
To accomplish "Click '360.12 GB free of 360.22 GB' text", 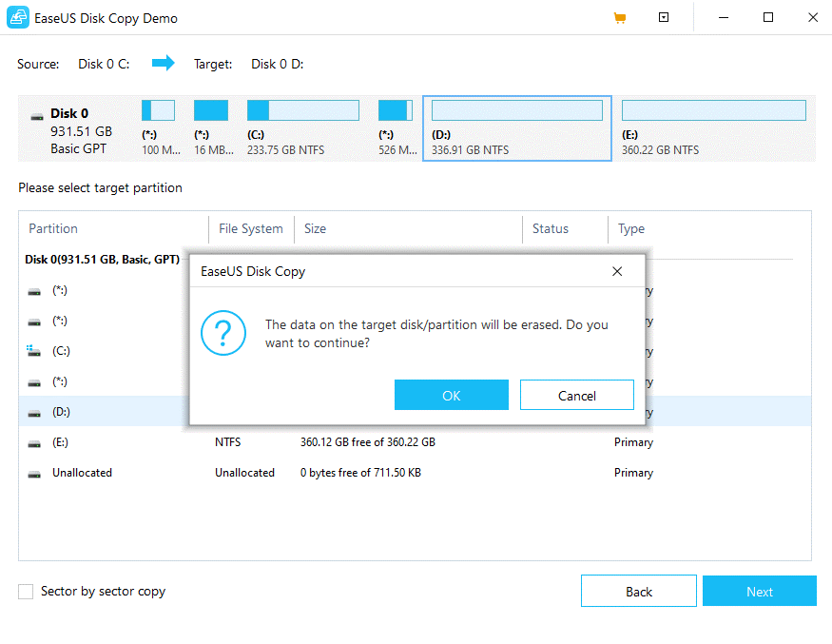I will (367, 441).
